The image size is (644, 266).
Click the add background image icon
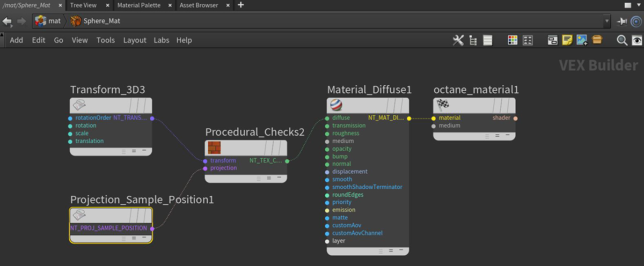pyautogui.click(x=582, y=40)
